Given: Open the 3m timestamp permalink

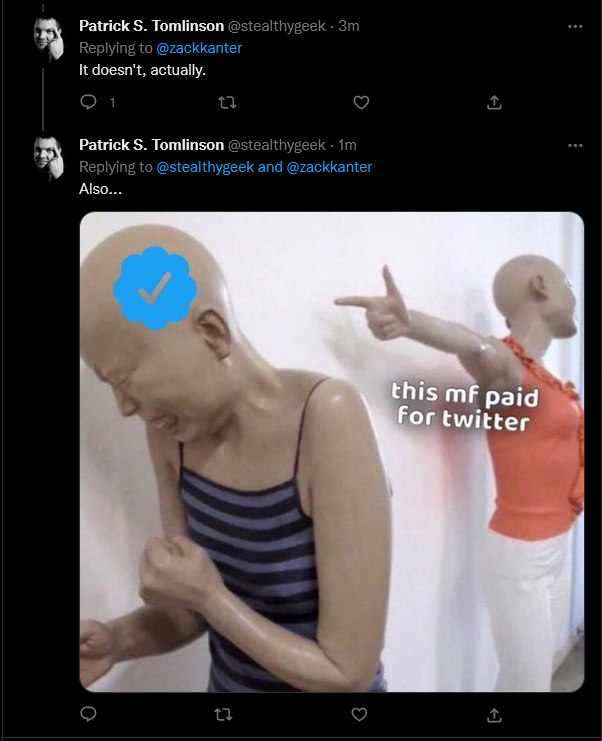Looking at the screenshot, I should tap(349, 26).
